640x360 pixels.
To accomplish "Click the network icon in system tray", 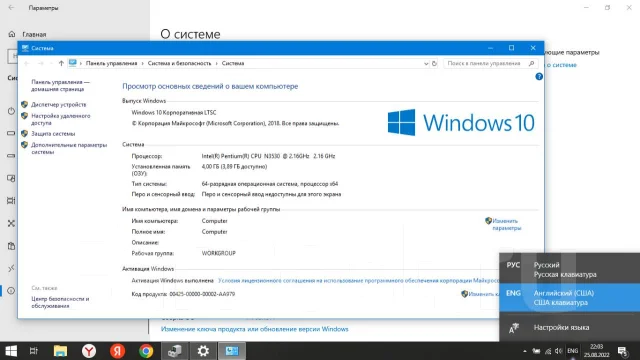I will (548, 351).
